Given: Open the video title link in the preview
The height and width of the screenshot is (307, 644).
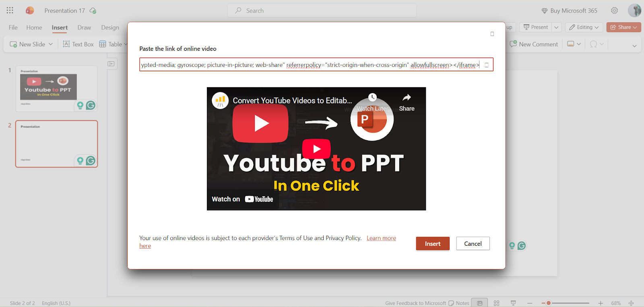Looking at the screenshot, I should click(x=292, y=101).
